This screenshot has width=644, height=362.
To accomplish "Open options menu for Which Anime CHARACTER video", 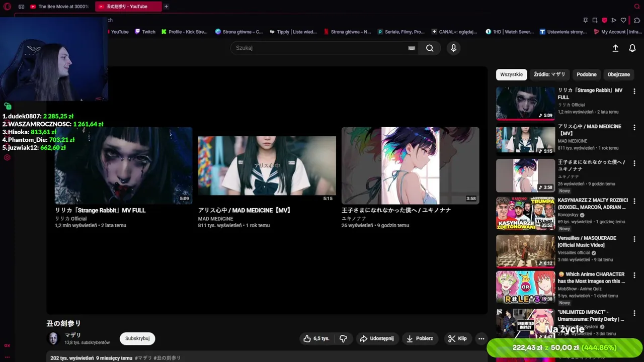I will 634,276.
